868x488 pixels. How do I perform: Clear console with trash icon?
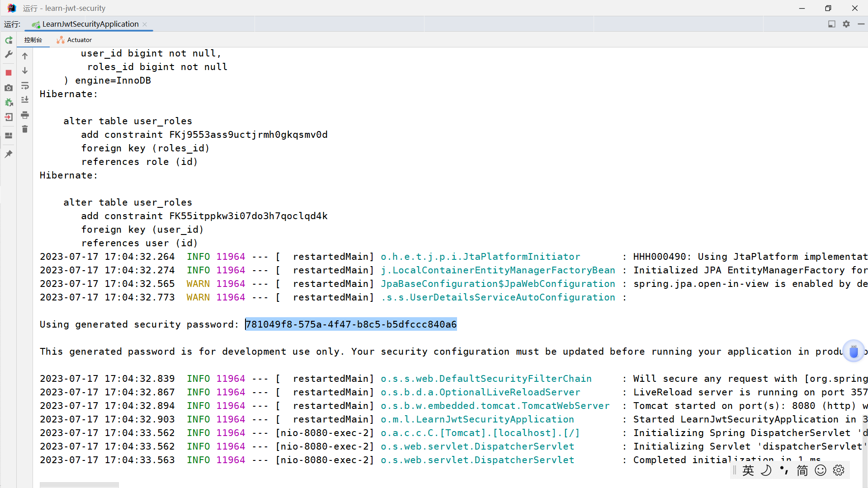point(25,130)
